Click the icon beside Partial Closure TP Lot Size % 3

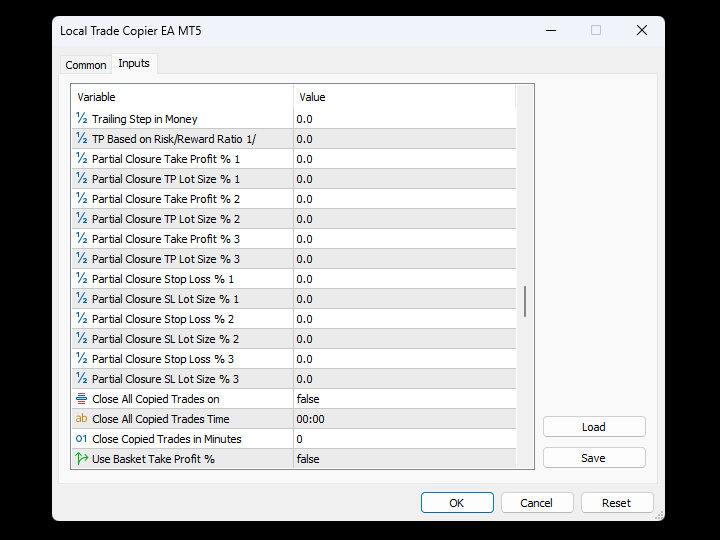(x=82, y=258)
